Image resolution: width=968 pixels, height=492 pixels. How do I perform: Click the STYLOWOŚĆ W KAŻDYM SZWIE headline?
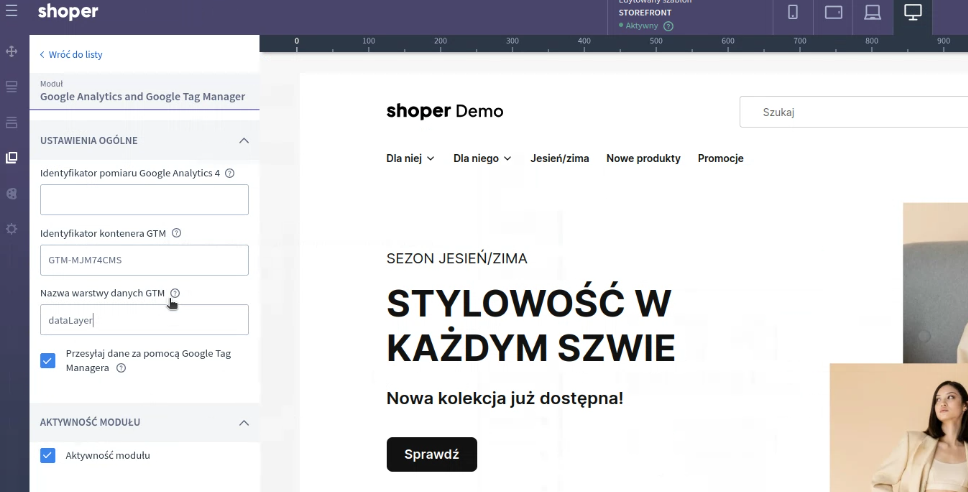point(531,326)
